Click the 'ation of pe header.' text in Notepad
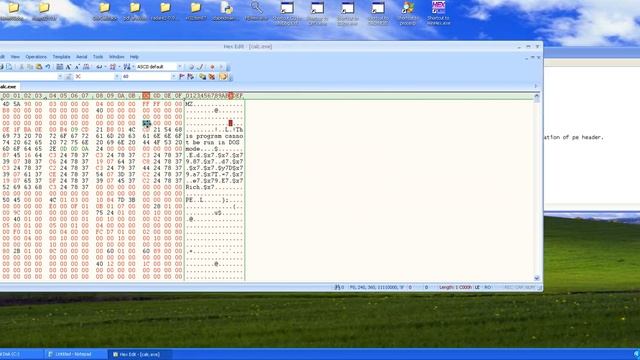This screenshot has height=360, width=640. point(573,137)
